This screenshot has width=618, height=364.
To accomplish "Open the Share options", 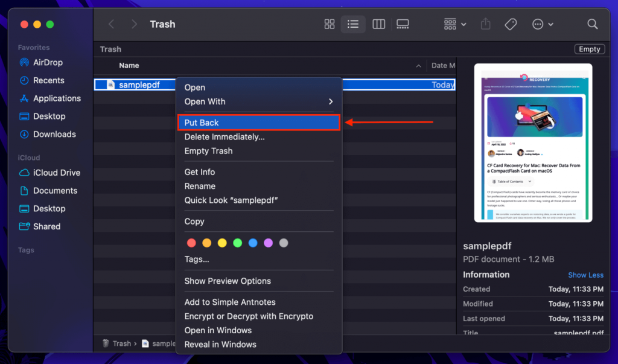I will [x=485, y=24].
